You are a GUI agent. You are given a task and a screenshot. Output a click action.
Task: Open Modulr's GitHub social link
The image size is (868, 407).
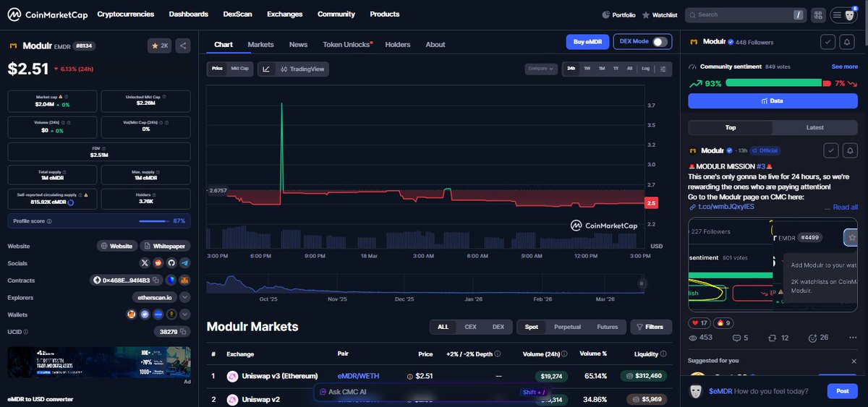(x=171, y=263)
